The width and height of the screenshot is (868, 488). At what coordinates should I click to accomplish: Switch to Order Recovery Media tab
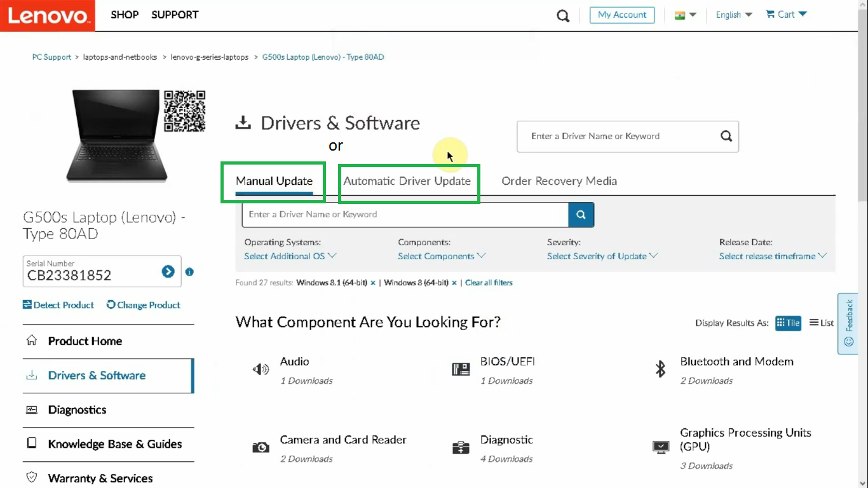pos(559,181)
